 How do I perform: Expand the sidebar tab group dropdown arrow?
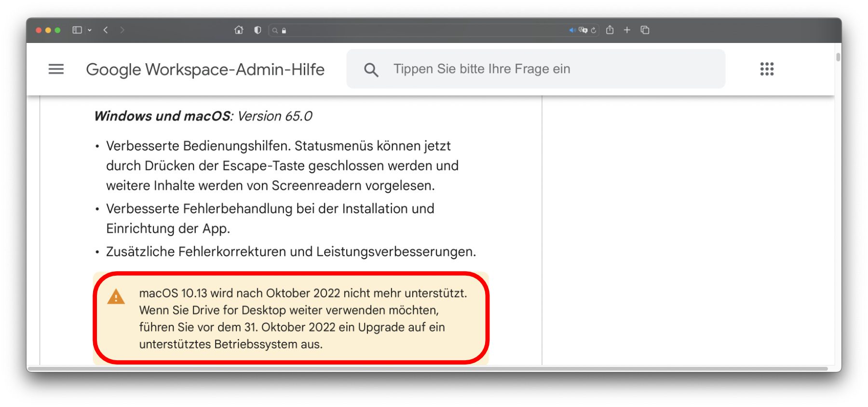pyautogui.click(x=90, y=30)
